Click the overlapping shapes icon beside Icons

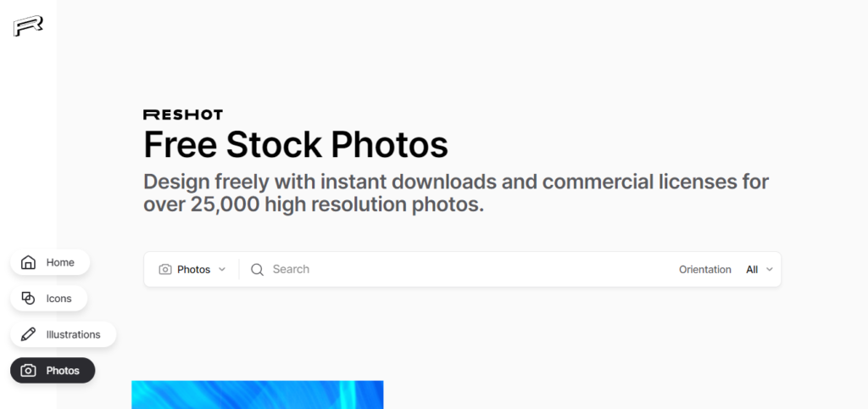28,298
